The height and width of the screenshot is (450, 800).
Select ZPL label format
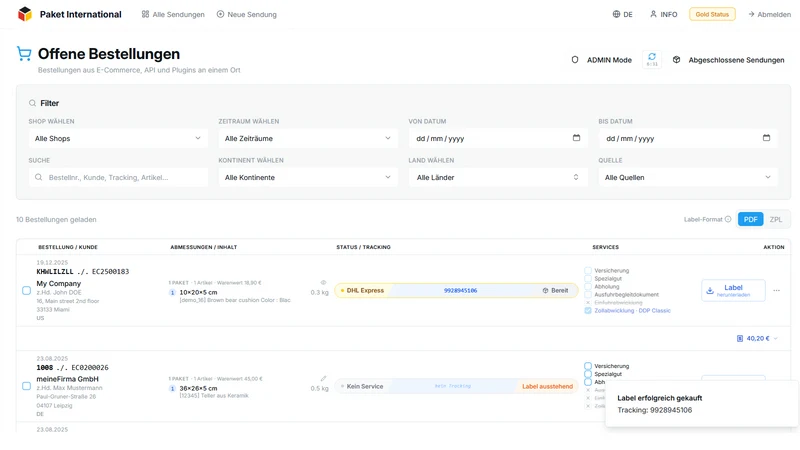click(776, 219)
